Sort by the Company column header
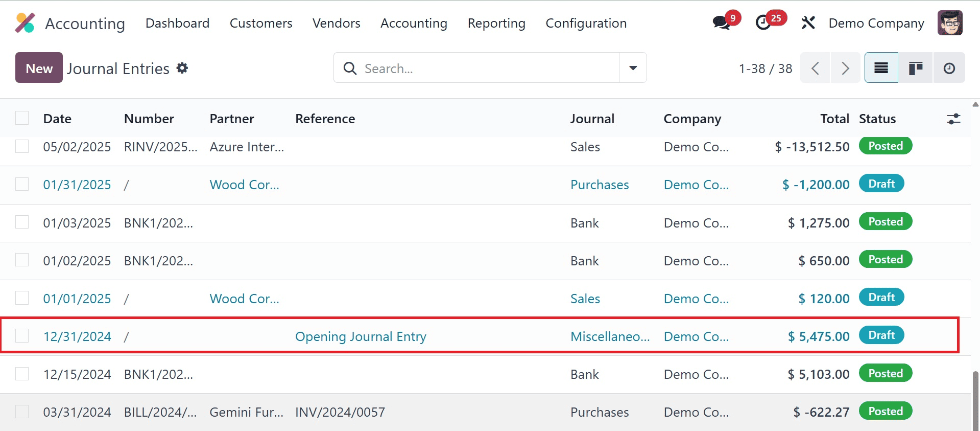The image size is (980, 431). [x=692, y=119]
